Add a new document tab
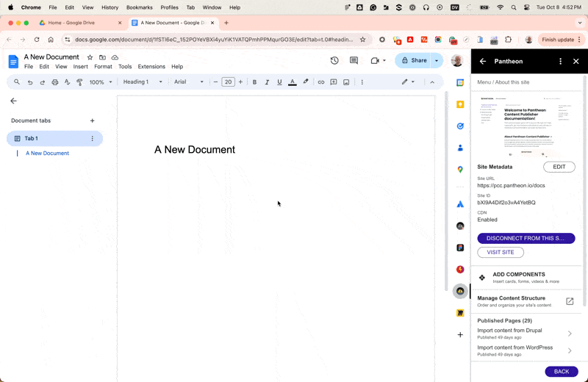Viewport: 588px width, 382px height. tap(93, 120)
